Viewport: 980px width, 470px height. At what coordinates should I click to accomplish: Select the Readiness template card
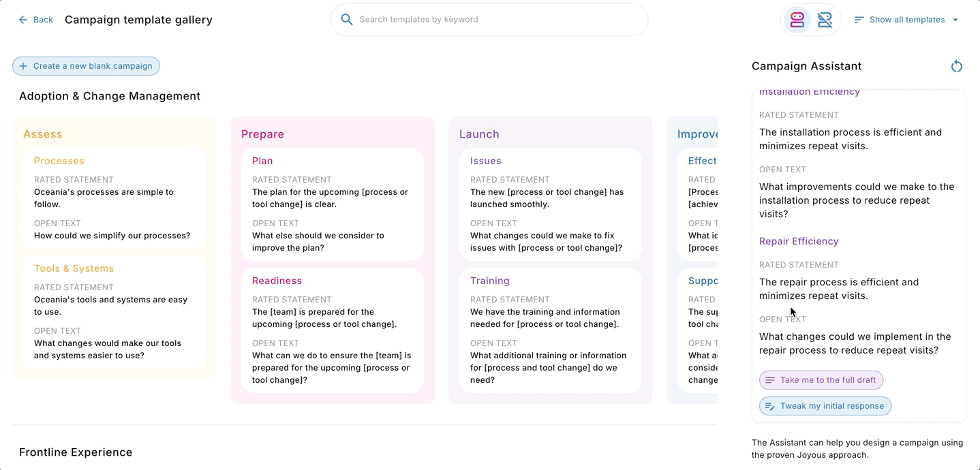point(333,330)
